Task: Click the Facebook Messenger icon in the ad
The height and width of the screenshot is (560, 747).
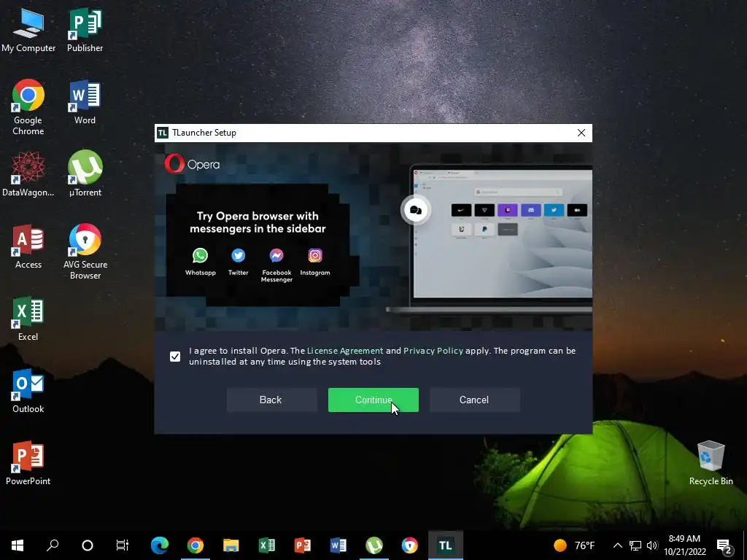Action: (x=276, y=255)
